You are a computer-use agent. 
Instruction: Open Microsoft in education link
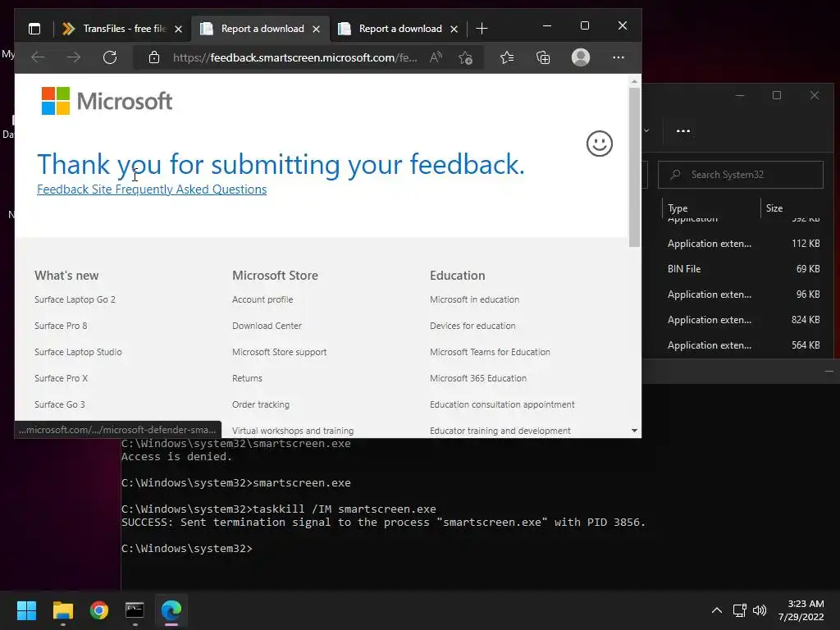474,299
